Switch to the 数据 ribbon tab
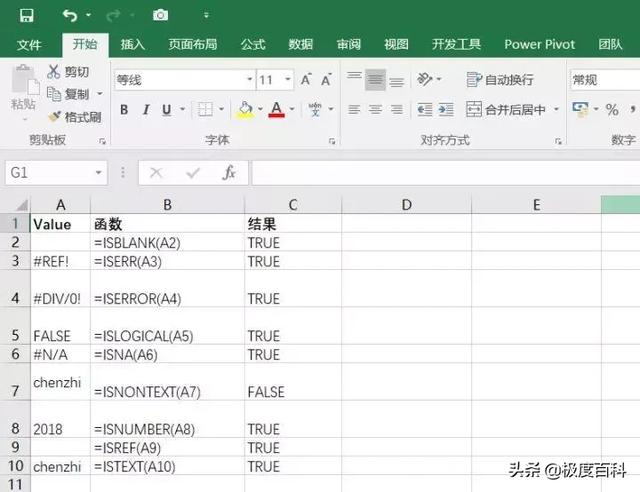 tap(300, 45)
